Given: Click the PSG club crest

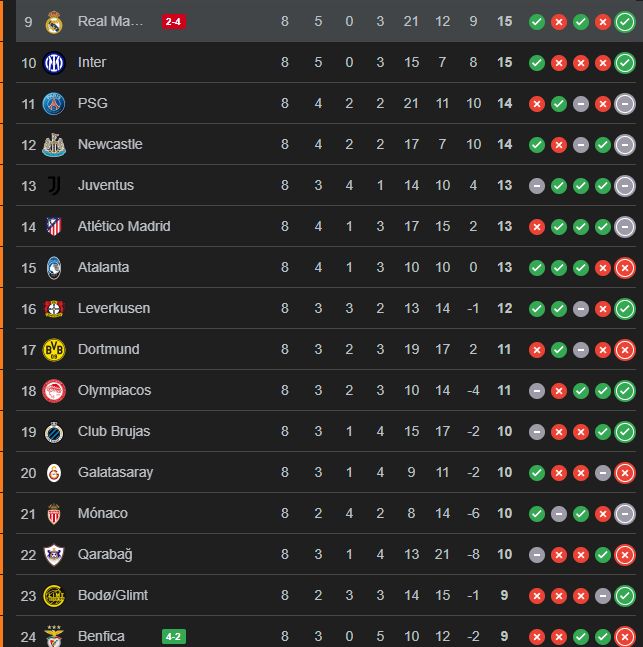Looking at the screenshot, I should (54, 103).
